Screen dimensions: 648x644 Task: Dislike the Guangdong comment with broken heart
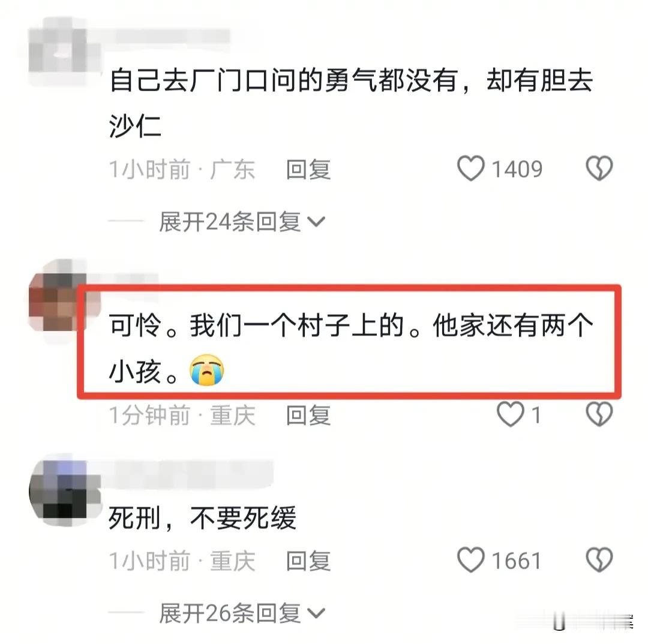[x=599, y=168]
